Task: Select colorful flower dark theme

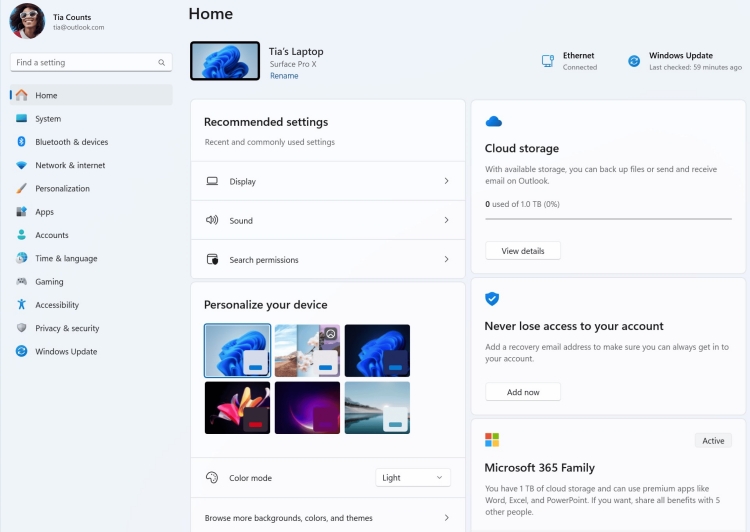Action: (x=237, y=408)
